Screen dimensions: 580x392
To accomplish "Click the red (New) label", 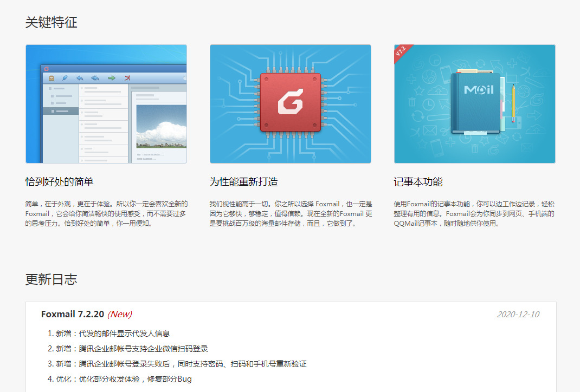I will [119, 314].
